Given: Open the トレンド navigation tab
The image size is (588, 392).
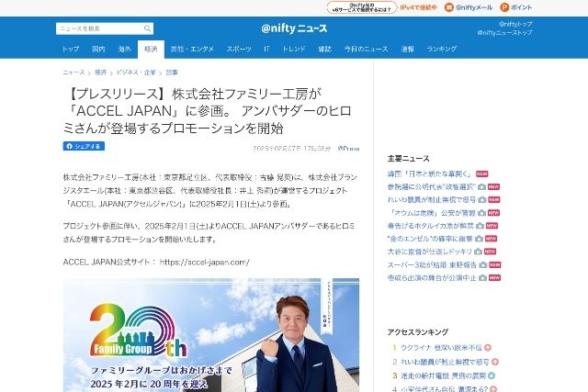Looking at the screenshot, I should (294, 49).
